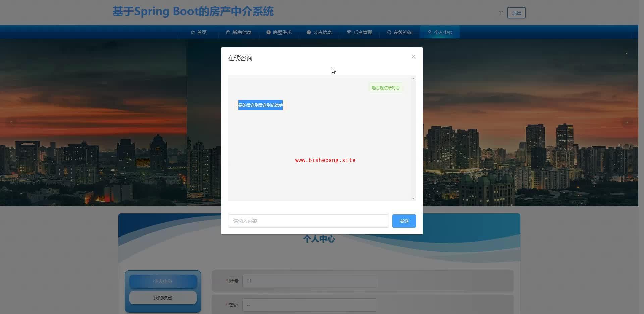Open 我的收藏 in the sidebar
This screenshot has width=644, height=314.
(x=163, y=298)
